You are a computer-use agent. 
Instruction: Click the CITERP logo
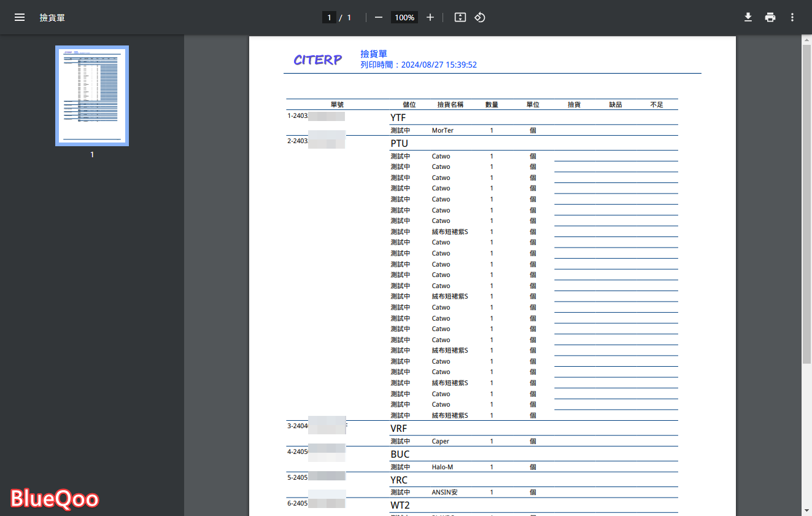pyautogui.click(x=318, y=60)
